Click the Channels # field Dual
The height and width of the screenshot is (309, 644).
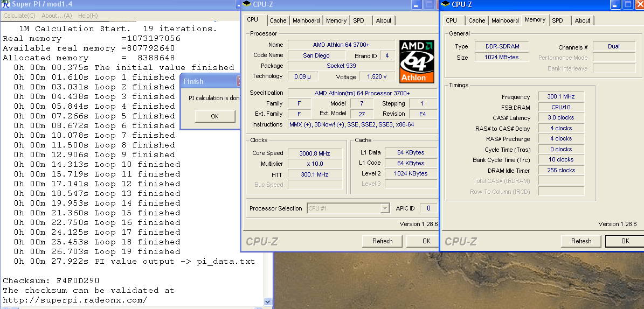click(614, 46)
